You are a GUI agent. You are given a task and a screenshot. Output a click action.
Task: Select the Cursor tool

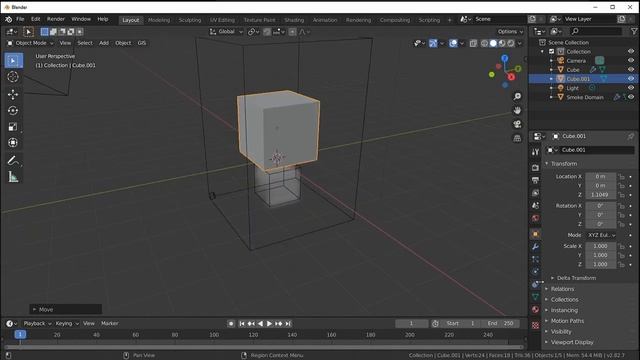point(13,77)
